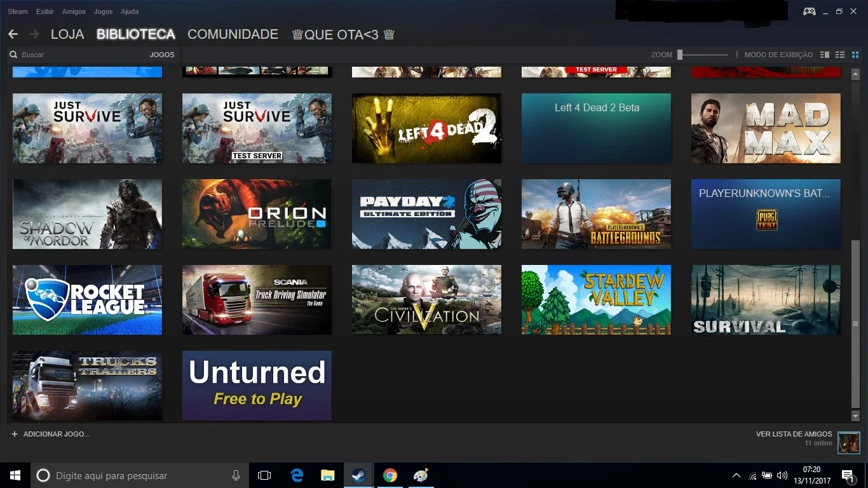Open friend avatar in bottom corner
The width and height of the screenshot is (868, 488).
(848, 442)
